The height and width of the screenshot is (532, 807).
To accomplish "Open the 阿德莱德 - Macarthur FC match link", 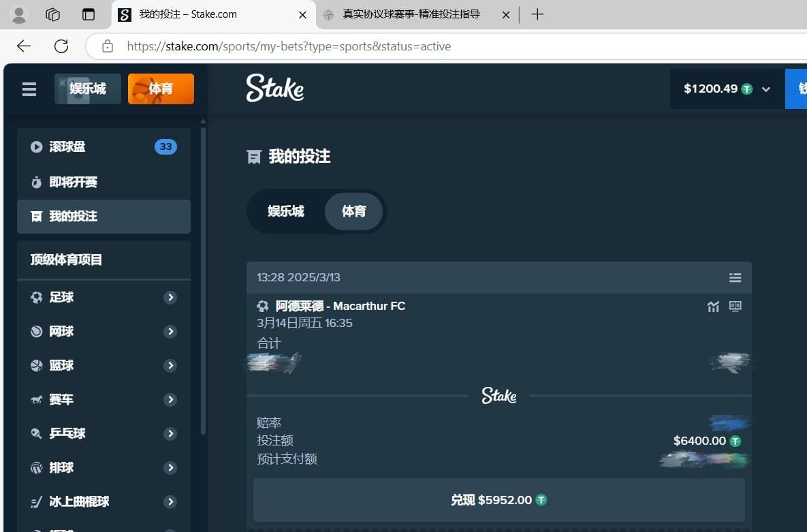I will (x=341, y=306).
